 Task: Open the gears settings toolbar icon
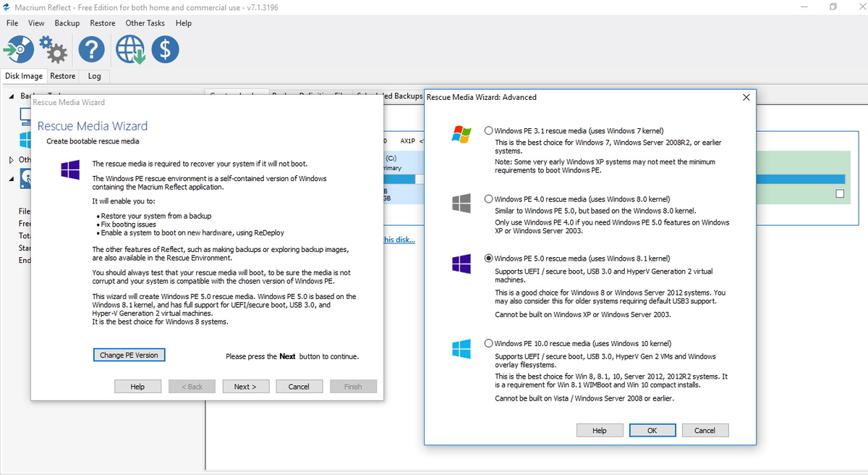(x=53, y=49)
